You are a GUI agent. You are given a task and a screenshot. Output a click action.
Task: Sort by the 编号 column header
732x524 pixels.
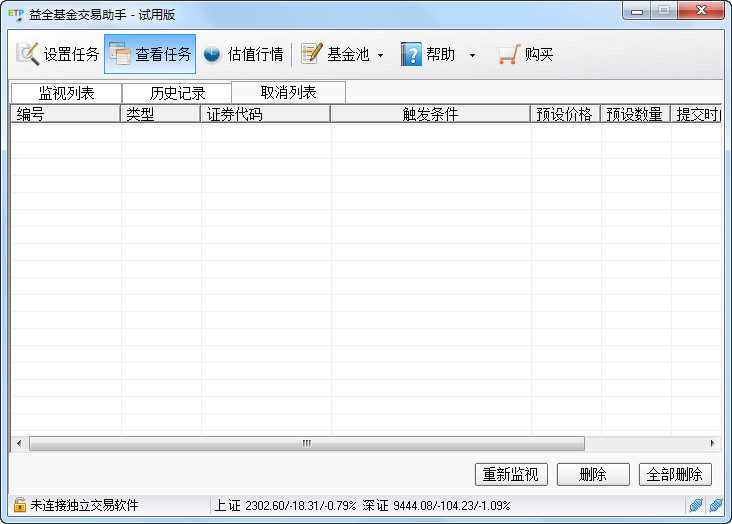click(x=65, y=114)
